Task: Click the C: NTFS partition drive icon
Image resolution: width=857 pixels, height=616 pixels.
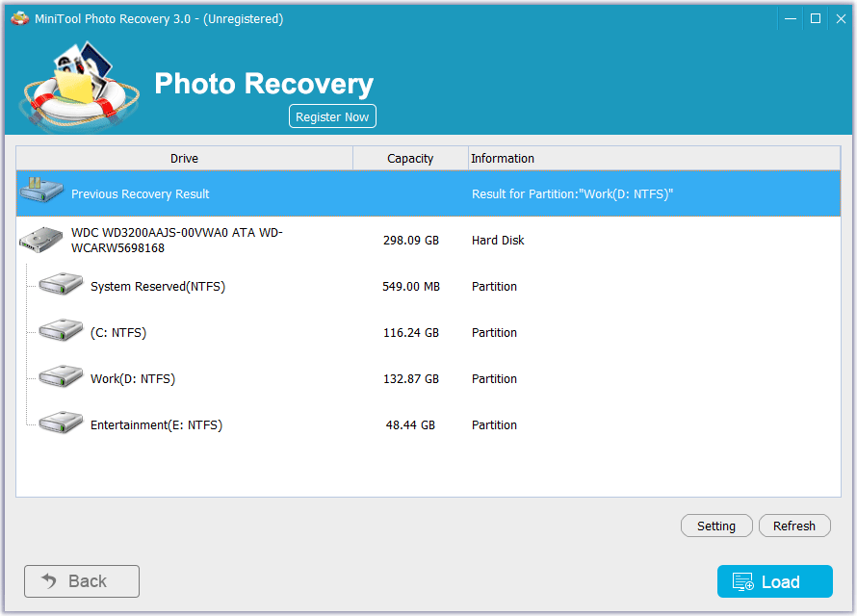Action: tap(61, 330)
